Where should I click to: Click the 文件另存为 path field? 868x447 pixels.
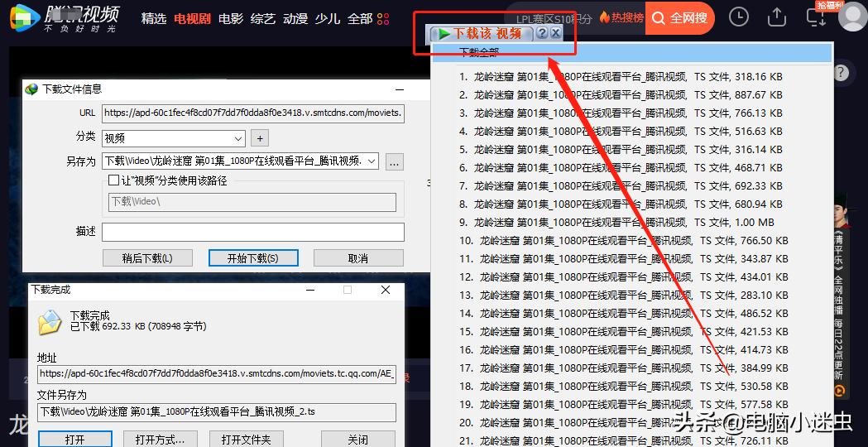tap(217, 412)
